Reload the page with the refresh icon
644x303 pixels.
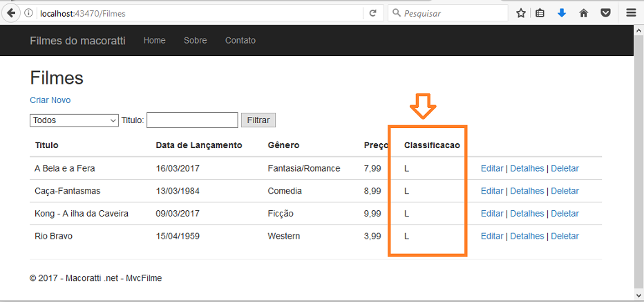click(x=373, y=13)
